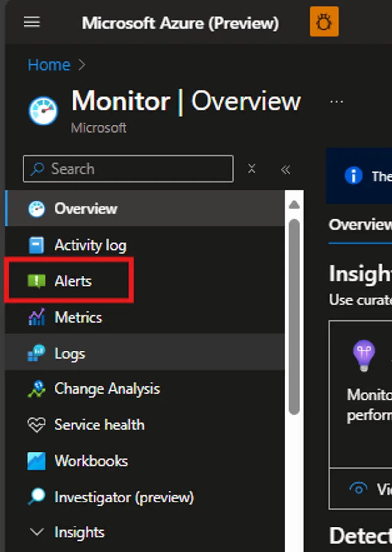The height and width of the screenshot is (552, 392).
Task: Click the search magnifier icon
Action: (37, 169)
